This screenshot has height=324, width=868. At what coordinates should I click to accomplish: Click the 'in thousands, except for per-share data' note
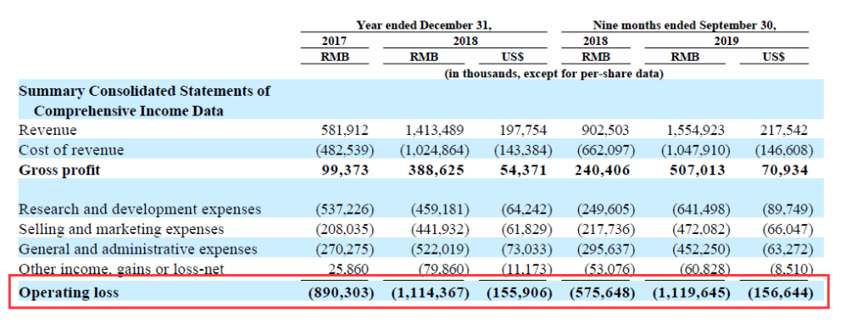pos(554,73)
